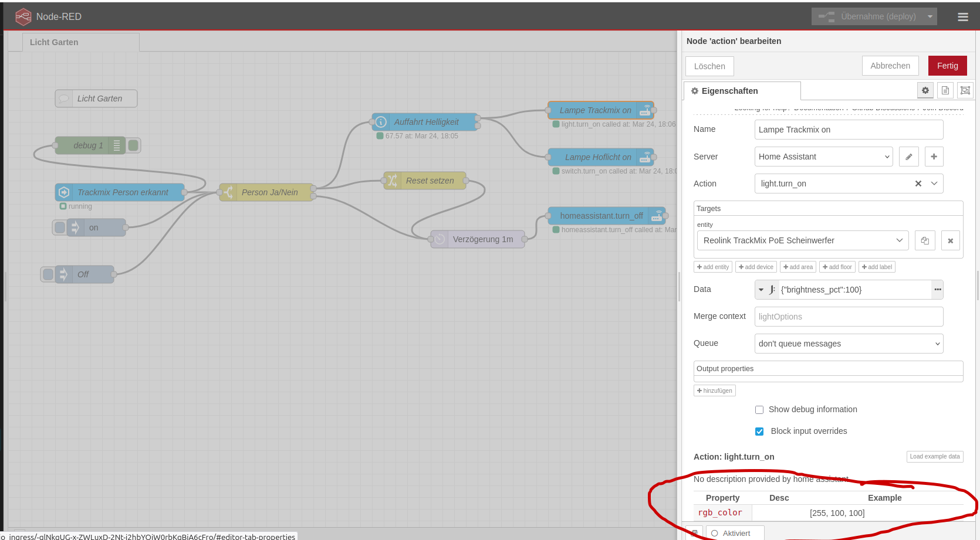Toggle the debug 1 node button
The height and width of the screenshot is (540, 980).
[134, 145]
